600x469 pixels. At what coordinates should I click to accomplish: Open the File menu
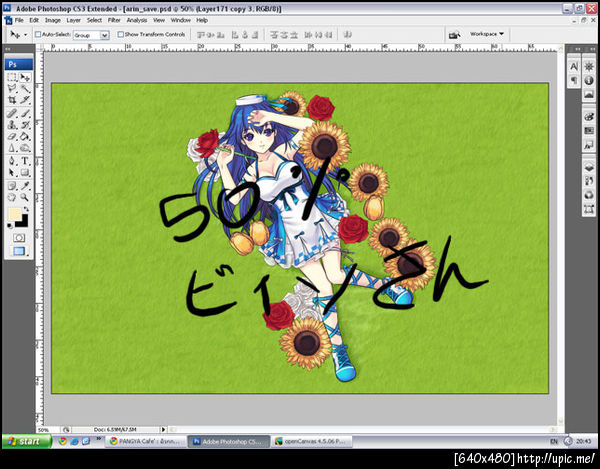pyautogui.click(x=19, y=20)
